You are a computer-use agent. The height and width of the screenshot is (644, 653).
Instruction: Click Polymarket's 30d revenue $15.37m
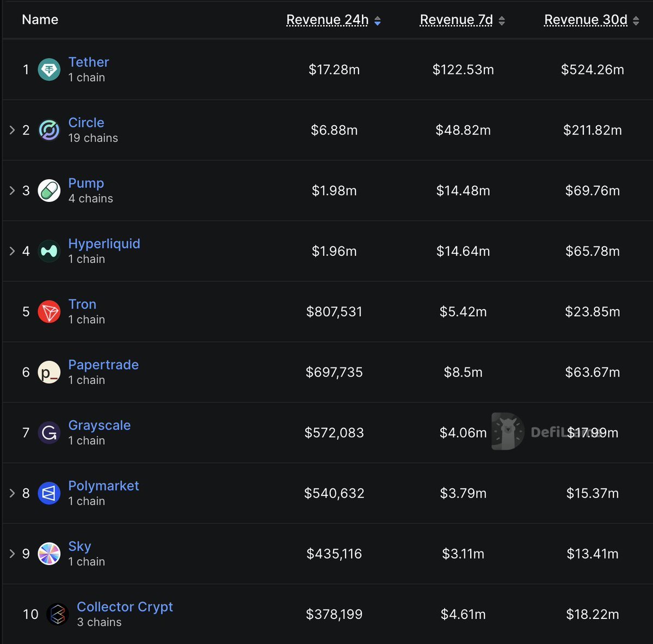[593, 493]
